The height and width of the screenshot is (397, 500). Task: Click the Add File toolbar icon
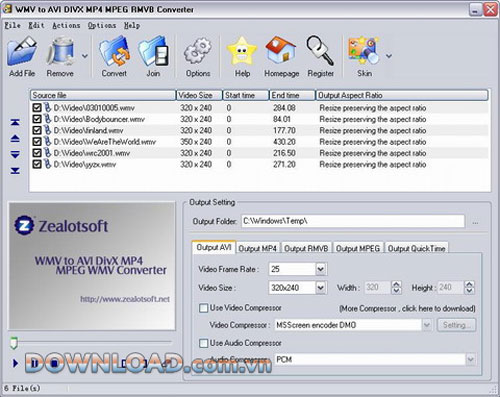point(22,51)
